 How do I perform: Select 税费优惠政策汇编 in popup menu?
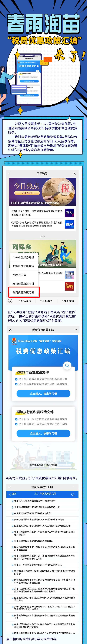pos(24,292)
